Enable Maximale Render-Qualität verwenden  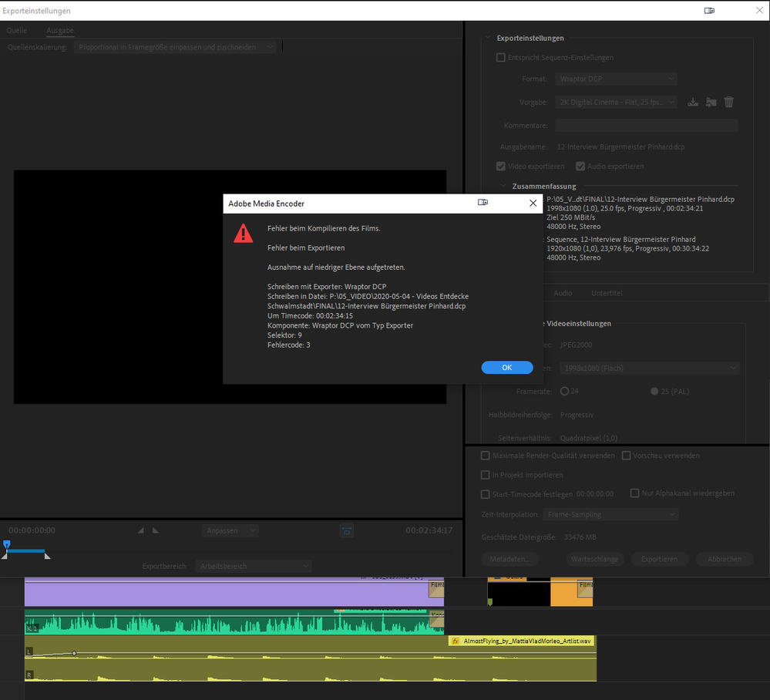pyautogui.click(x=485, y=456)
